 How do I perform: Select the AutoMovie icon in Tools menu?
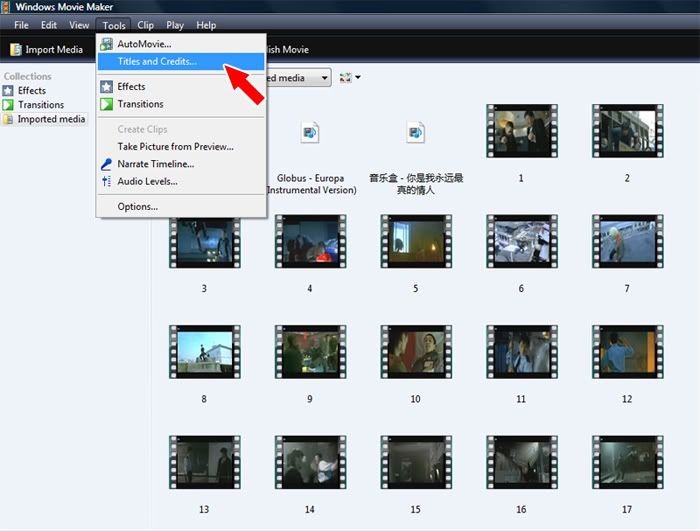pos(107,44)
